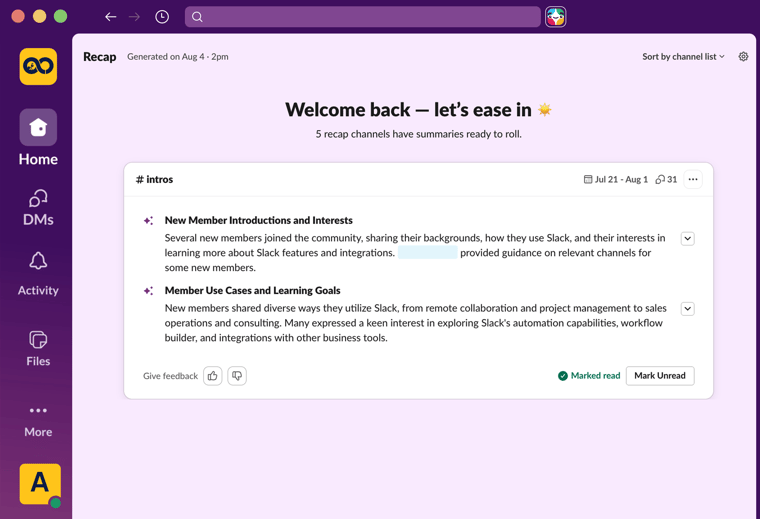
Task: Go forward with the right arrow
Action: pyautogui.click(x=134, y=17)
